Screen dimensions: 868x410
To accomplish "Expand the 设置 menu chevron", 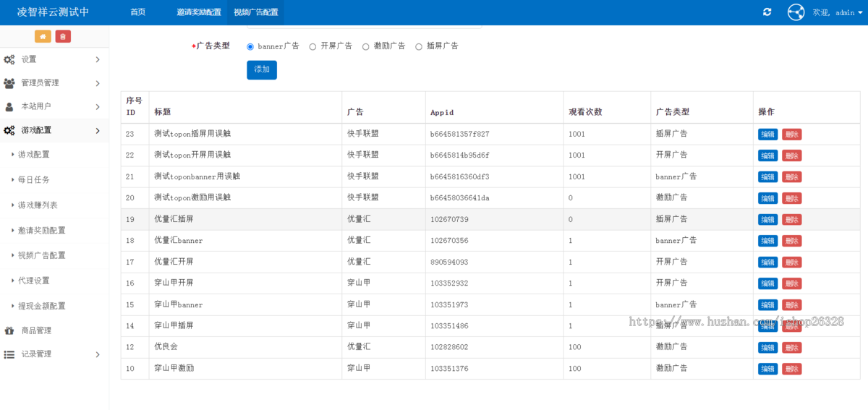I will click(98, 59).
